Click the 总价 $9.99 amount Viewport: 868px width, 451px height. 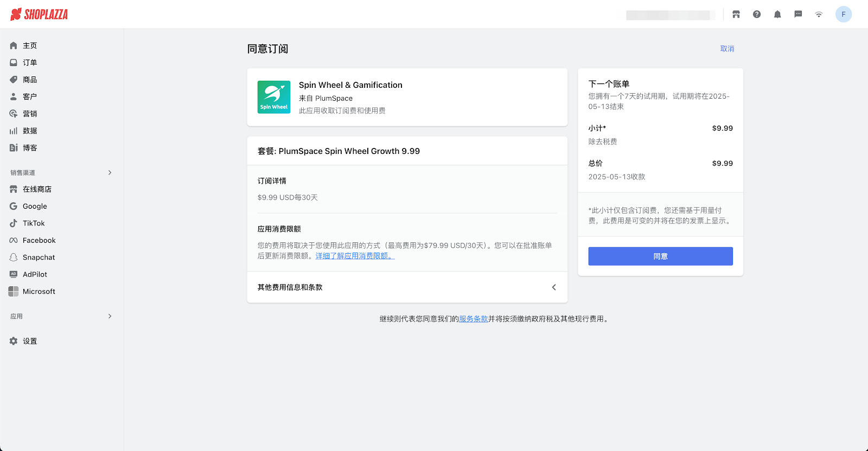[723, 163]
